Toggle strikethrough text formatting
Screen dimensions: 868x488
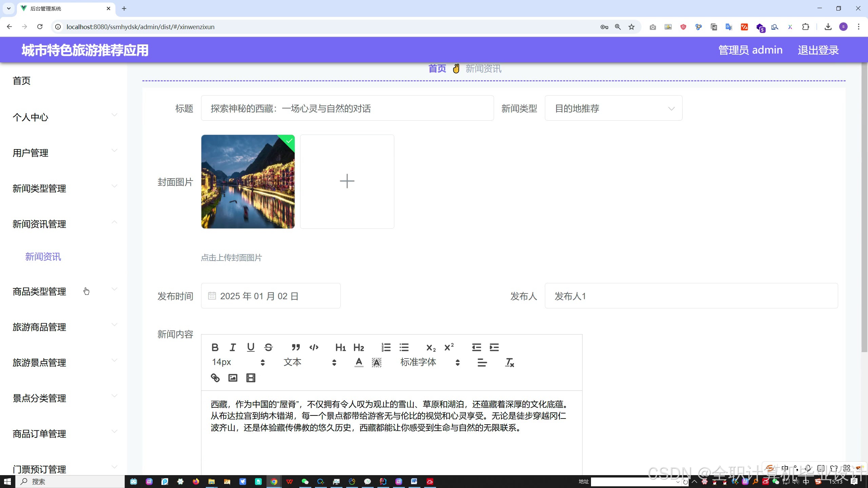tap(269, 347)
